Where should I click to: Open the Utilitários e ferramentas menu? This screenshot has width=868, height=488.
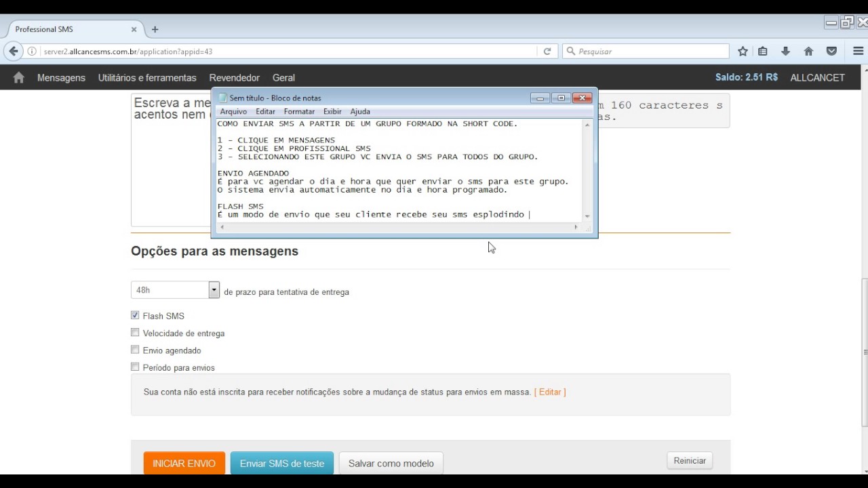click(x=147, y=78)
